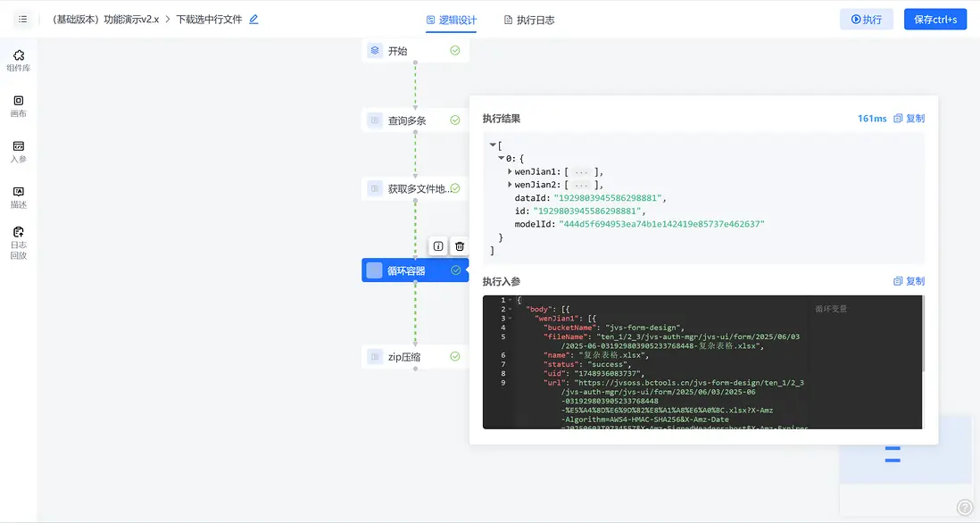Viewport: 980px width, 523px height.
Task: Click the "bucketName" line in code editor
Action: coord(616,328)
